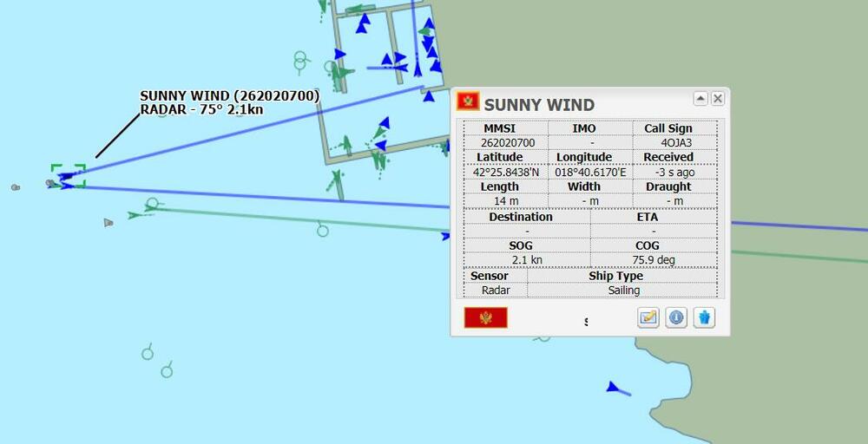Click the blue vessel information icon

676,317
